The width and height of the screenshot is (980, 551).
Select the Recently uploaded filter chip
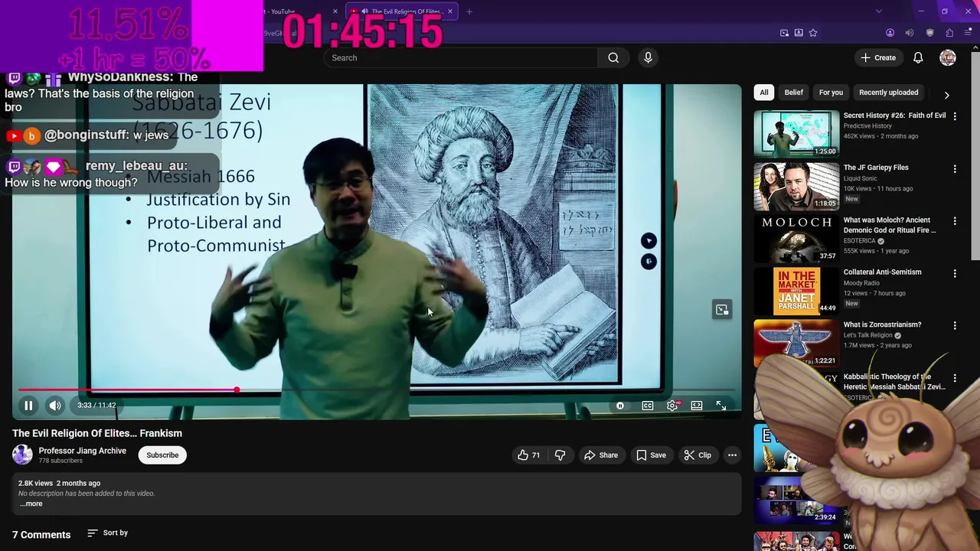(888, 93)
